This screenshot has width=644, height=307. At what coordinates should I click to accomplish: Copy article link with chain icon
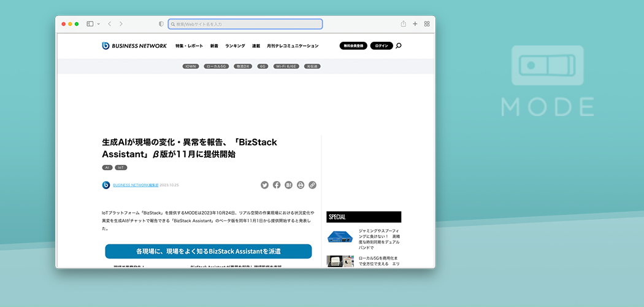pos(312,185)
